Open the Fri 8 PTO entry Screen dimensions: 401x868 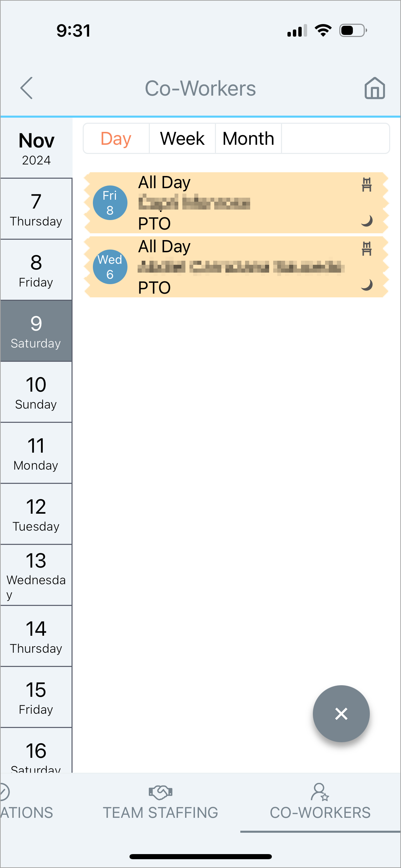[x=236, y=203]
